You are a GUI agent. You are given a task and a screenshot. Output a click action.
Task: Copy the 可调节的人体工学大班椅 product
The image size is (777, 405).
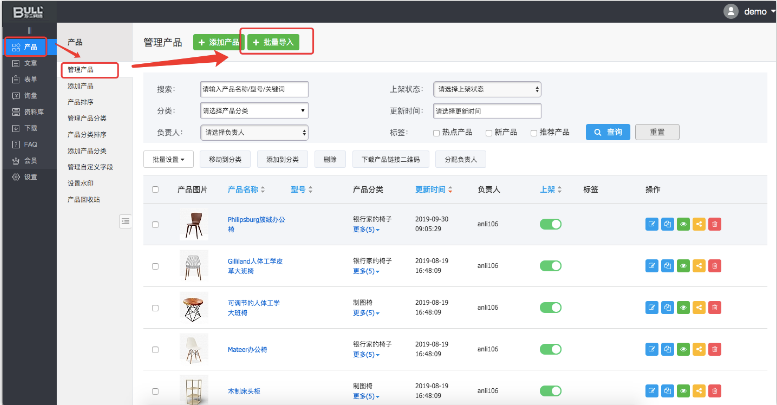667,307
